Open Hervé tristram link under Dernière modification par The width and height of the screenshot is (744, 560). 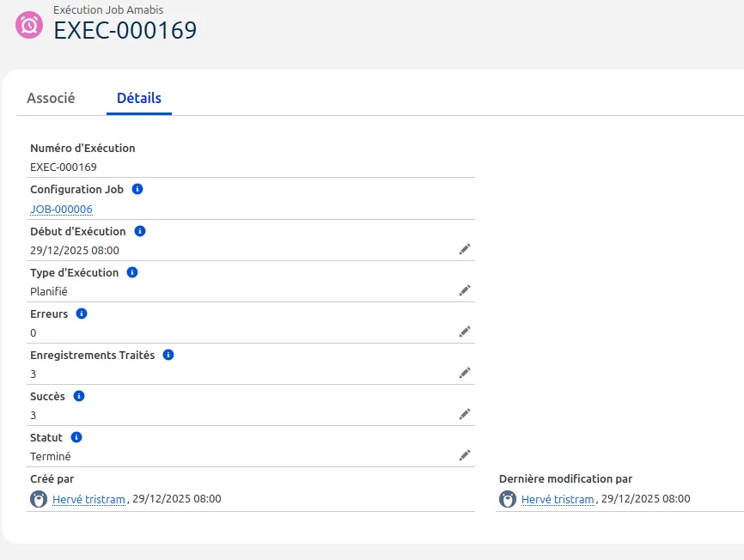(558, 499)
